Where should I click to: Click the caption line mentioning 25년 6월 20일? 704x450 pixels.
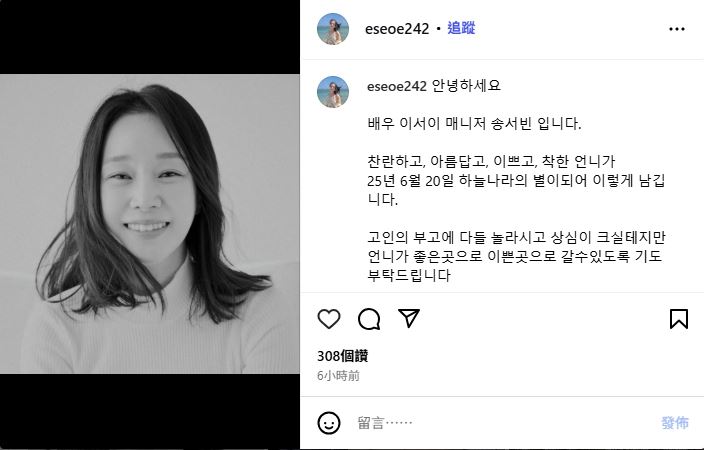[516, 181]
